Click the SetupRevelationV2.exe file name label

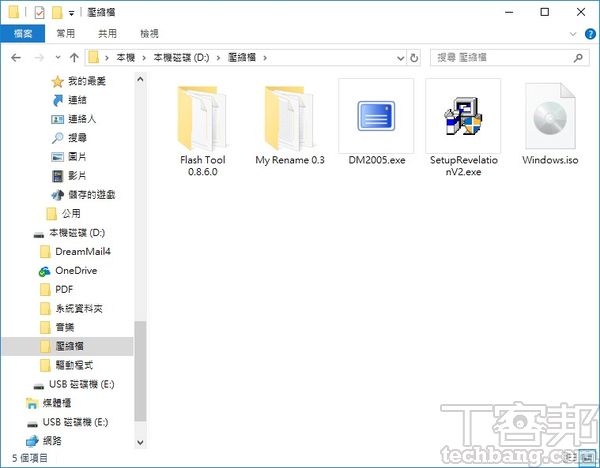point(463,166)
